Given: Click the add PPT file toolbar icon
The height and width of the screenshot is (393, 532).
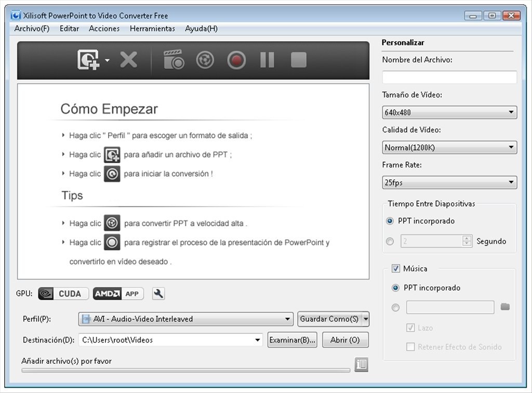Looking at the screenshot, I should point(88,60).
